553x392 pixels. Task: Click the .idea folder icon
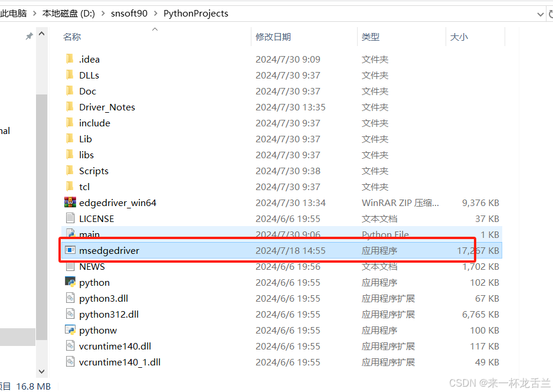70,59
